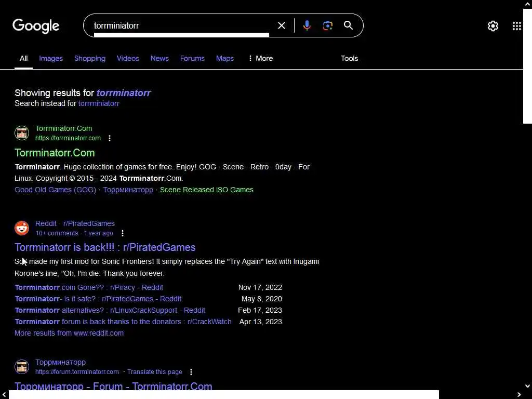
Task: Expand the More search filters menu
Action: click(261, 58)
